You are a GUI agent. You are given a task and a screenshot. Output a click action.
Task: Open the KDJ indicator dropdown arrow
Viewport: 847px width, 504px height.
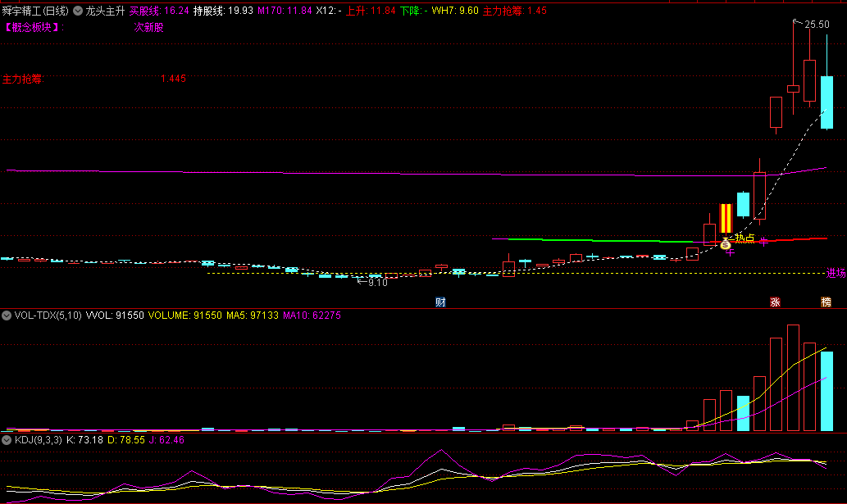(7, 440)
